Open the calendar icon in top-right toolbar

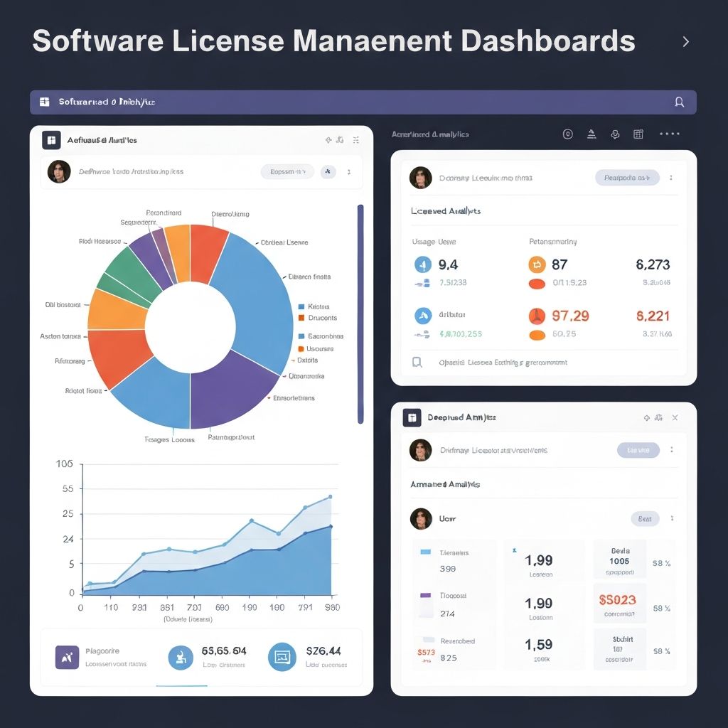(x=638, y=134)
